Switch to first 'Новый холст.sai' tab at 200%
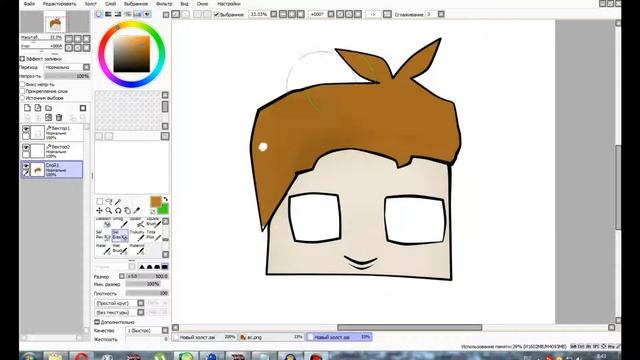Screen dimensions: 640x360 [205, 337]
